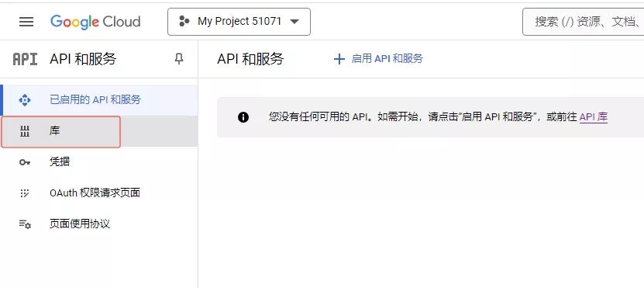
Task: Click the library icon beside 库
Action: pos(25,132)
